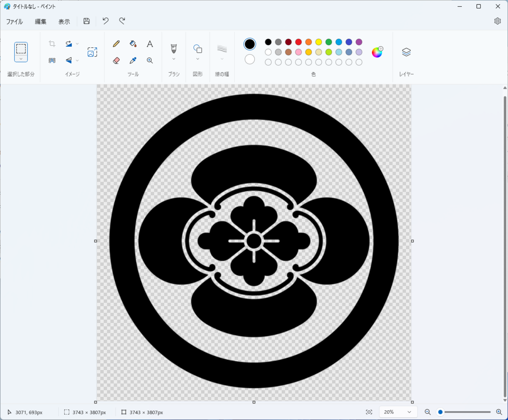The image size is (508, 420).
Task: Click the Zoom out magnifier icon
Action: click(x=428, y=412)
